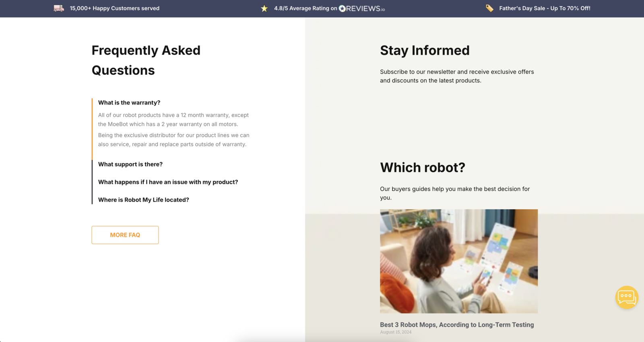Click the MORE FAQ button
The height and width of the screenshot is (342, 644).
pyautogui.click(x=125, y=235)
